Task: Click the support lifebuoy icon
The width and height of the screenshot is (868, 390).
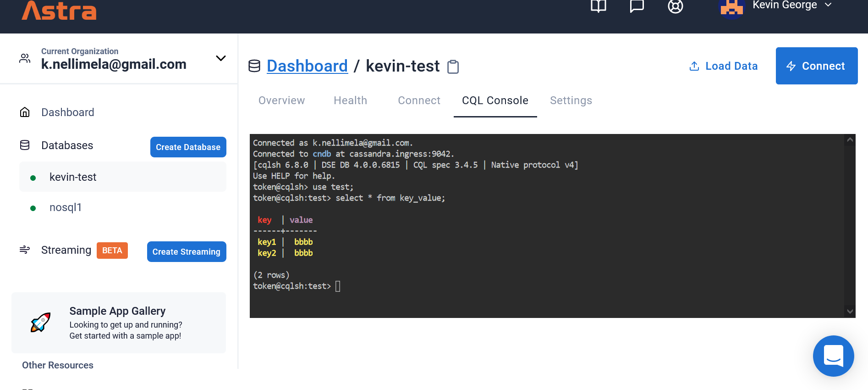Action: click(675, 7)
